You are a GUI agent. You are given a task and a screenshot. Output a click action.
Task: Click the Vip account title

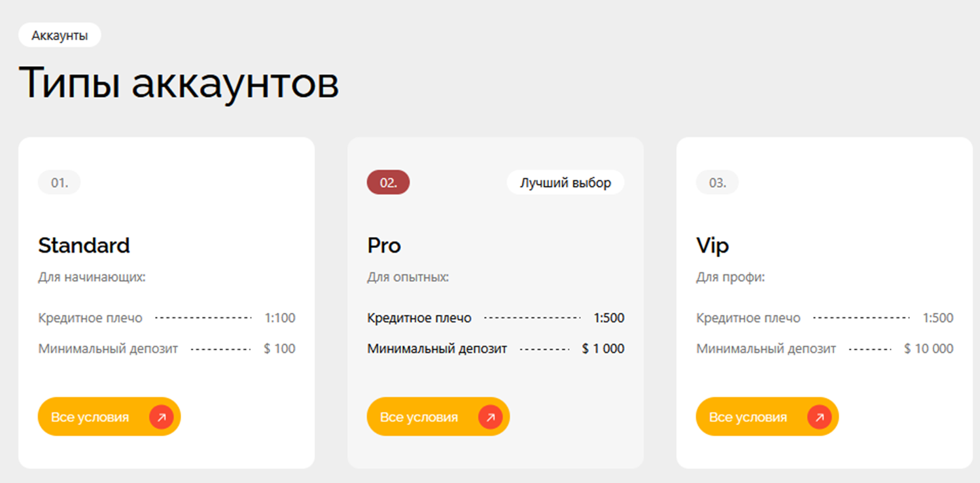712,245
